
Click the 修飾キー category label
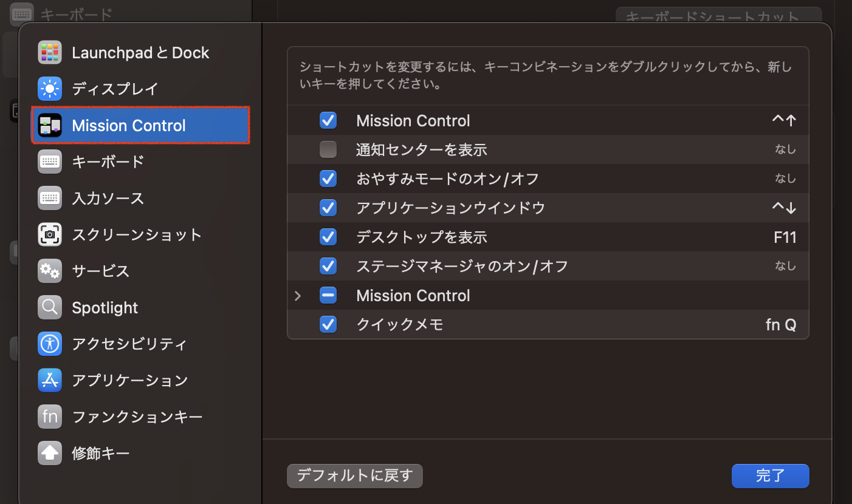[x=100, y=454]
